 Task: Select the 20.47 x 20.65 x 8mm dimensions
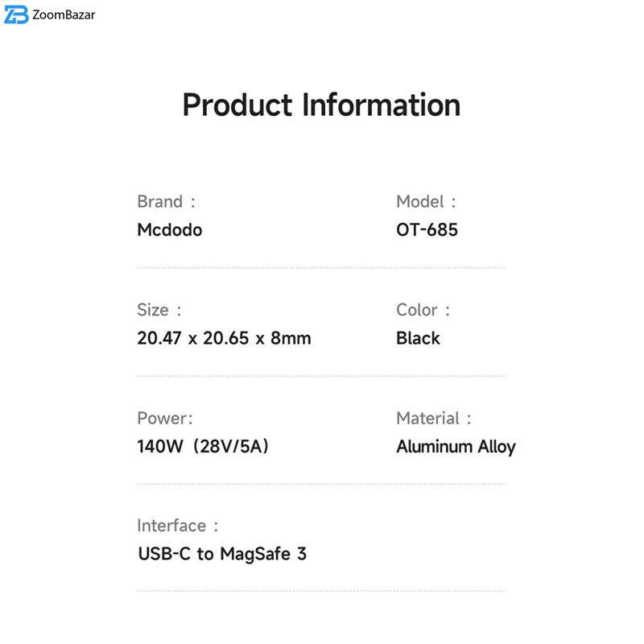[x=224, y=338]
